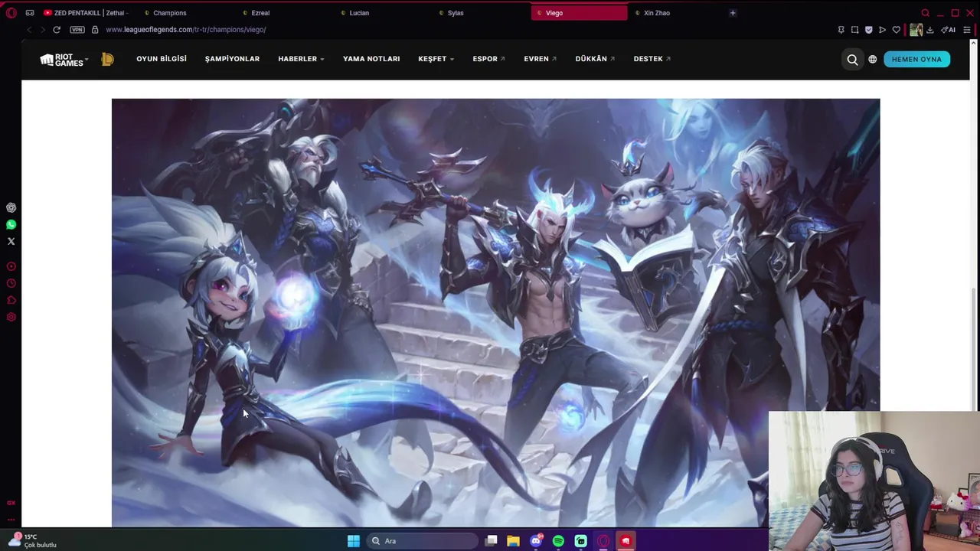
Task: Open the DESTEK external link
Action: click(x=652, y=59)
